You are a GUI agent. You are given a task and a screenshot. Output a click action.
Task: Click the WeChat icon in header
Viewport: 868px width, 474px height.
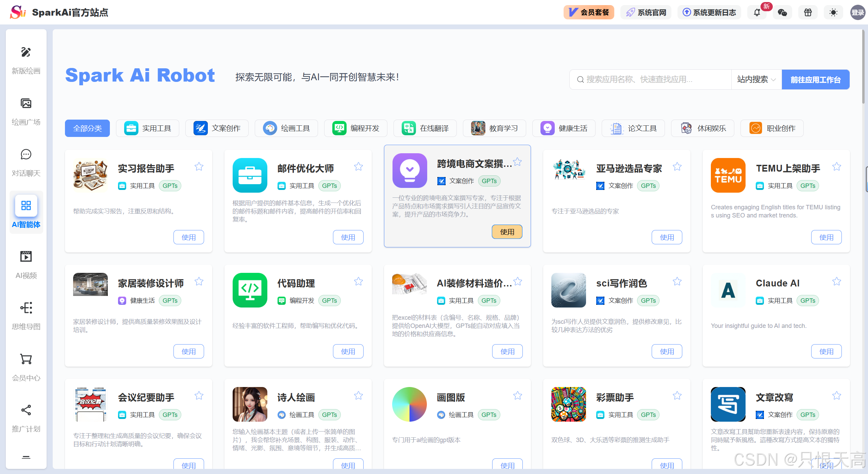782,13
